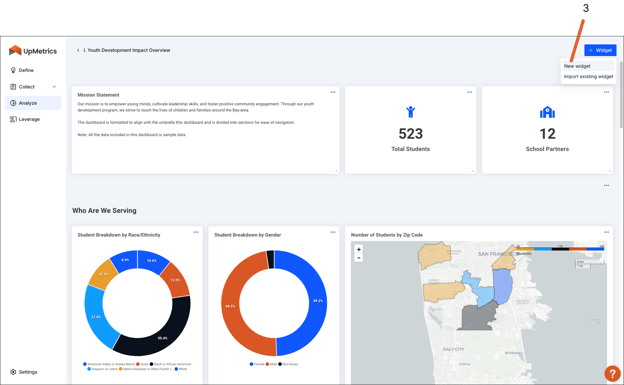Toggle Female in the gender legend
Viewport: 624px width, 385px height.
[257, 364]
